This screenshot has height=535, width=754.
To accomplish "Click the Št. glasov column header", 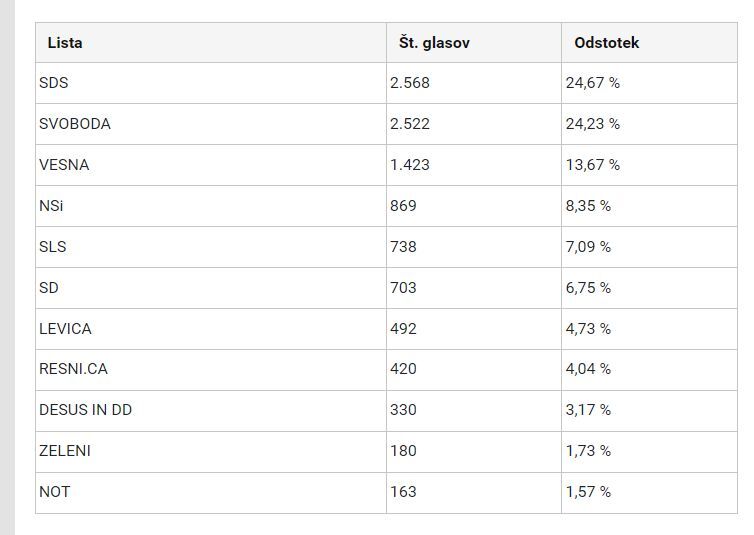I will click(434, 43).
